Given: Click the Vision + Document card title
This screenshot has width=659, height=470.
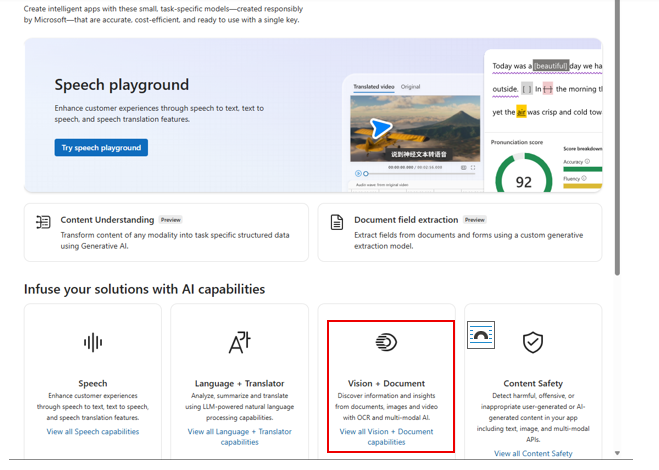Looking at the screenshot, I should click(386, 383).
